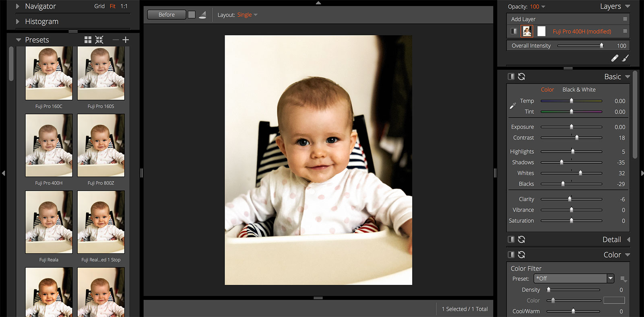Screen dimensions: 644x317
Task: Select the brush mask tool icon
Action: coord(625,58)
